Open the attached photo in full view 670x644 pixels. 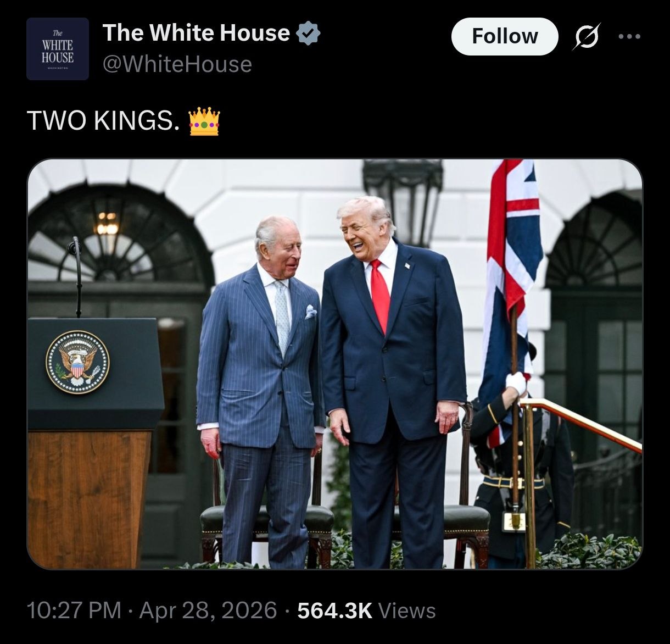click(x=334, y=364)
